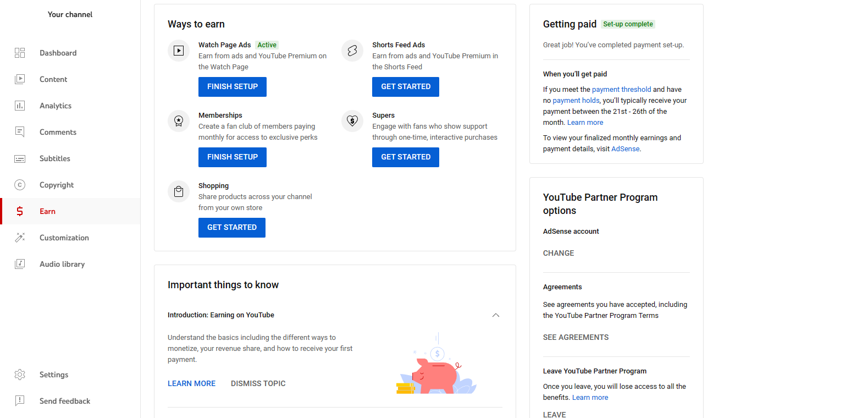Screen dimensions: 868x418
Task: Open the payment threshold link
Action: click(x=621, y=90)
